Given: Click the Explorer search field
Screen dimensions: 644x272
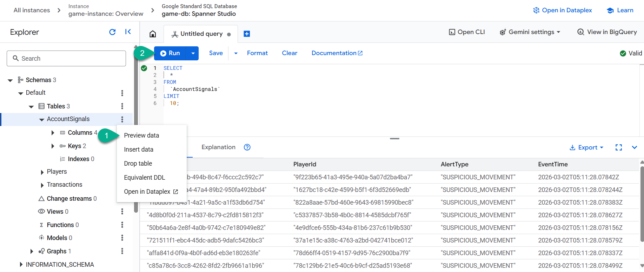Looking at the screenshot, I should (66, 58).
